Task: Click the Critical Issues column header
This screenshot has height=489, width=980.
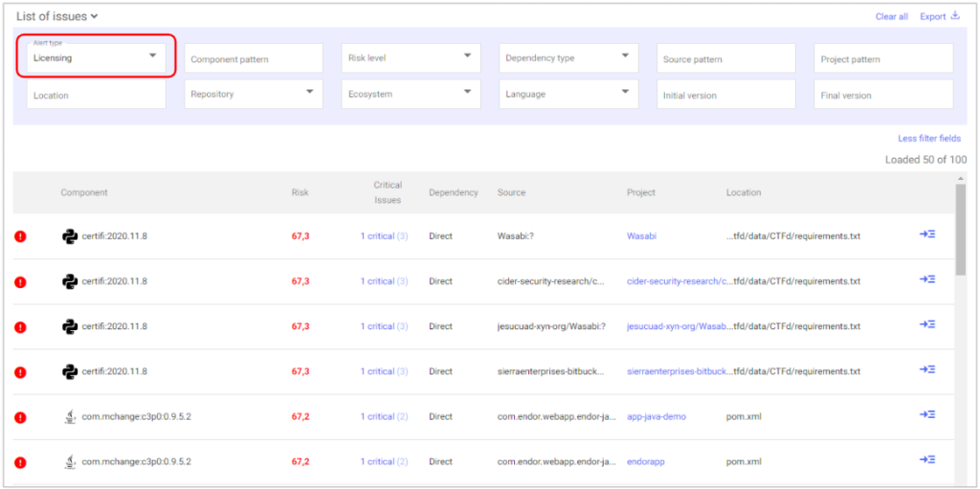Action: [388, 192]
